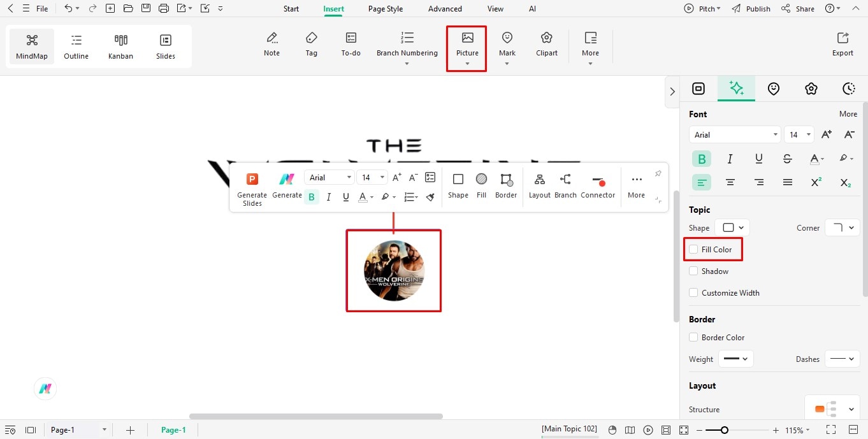
Task: Switch to the Advanced tab
Action: coord(445,9)
